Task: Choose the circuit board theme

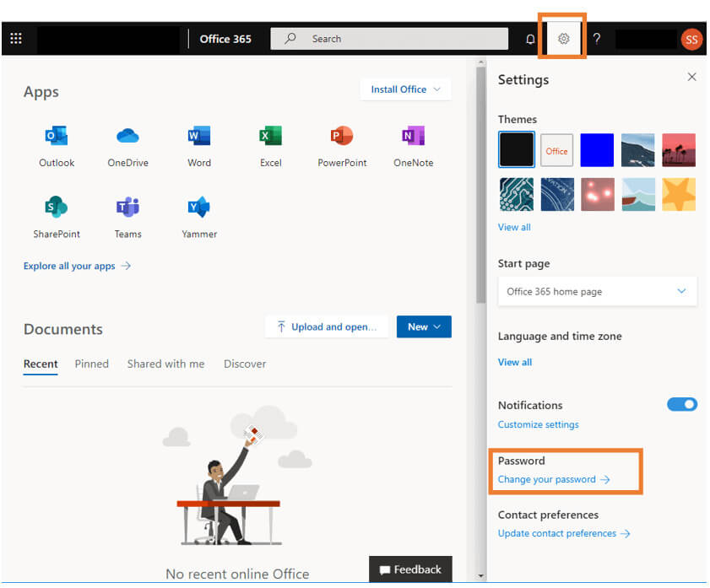Action: [516, 195]
